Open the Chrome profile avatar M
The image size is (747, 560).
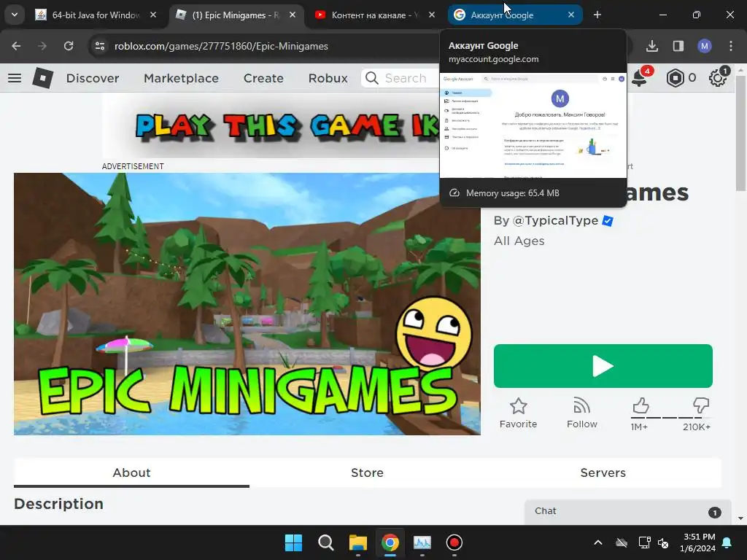(705, 46)
